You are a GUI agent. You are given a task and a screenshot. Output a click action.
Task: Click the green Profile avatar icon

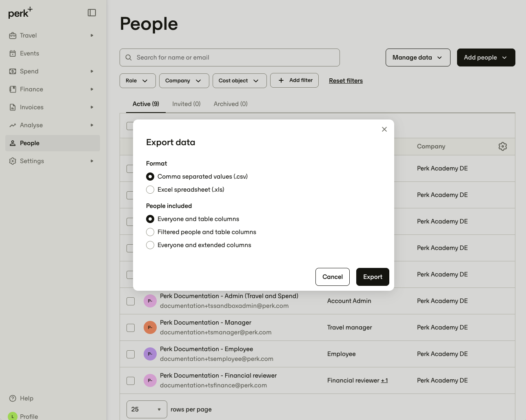tap(13, 416)
